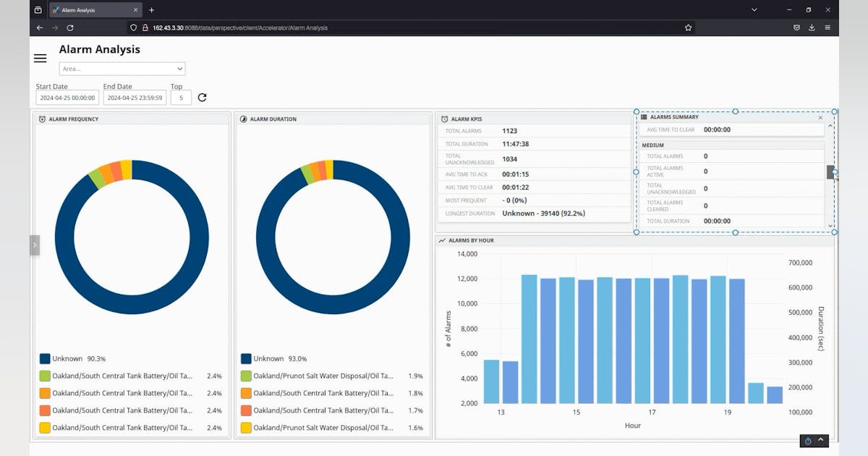Open the hamburger navigation menu
Viewport: 868px width, 456px height.
[40, 59]
